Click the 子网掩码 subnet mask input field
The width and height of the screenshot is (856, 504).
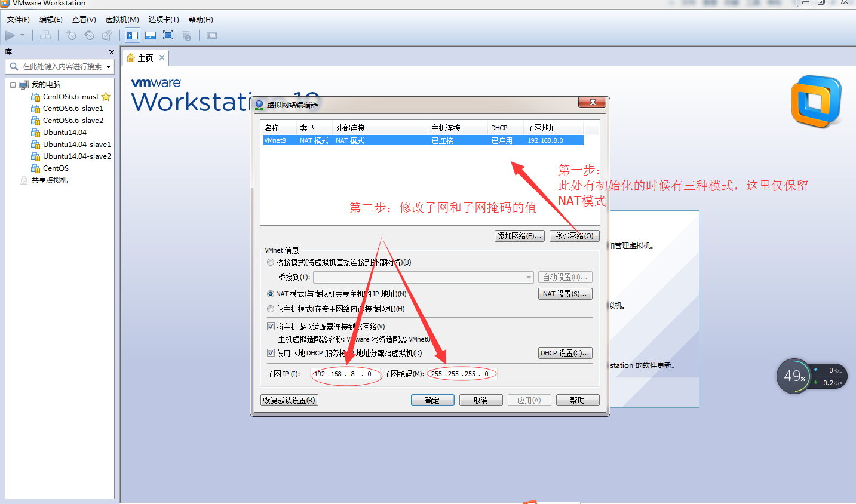coord(462,374)
